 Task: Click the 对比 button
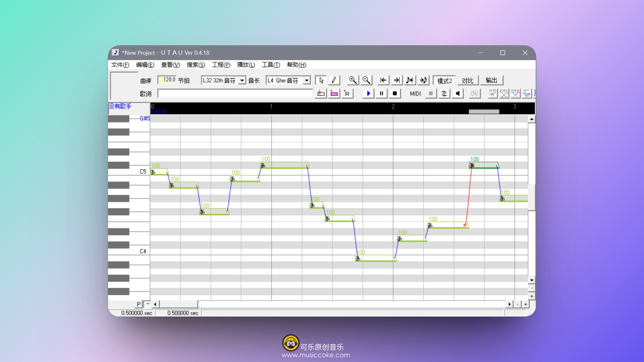(468, 80)
